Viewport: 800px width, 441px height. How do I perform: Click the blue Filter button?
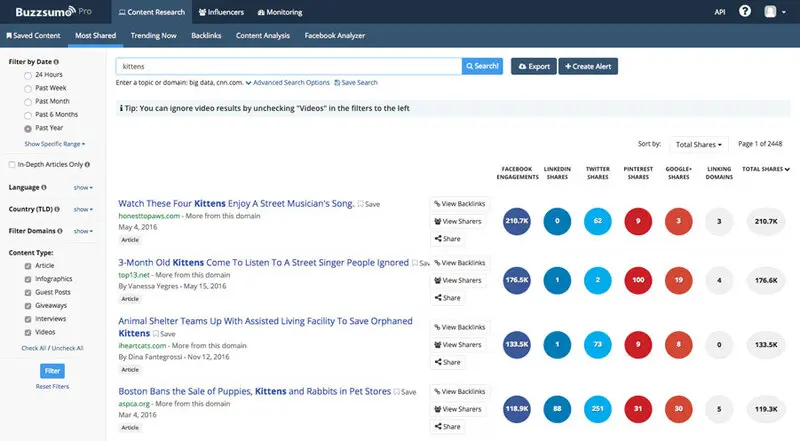52,371
